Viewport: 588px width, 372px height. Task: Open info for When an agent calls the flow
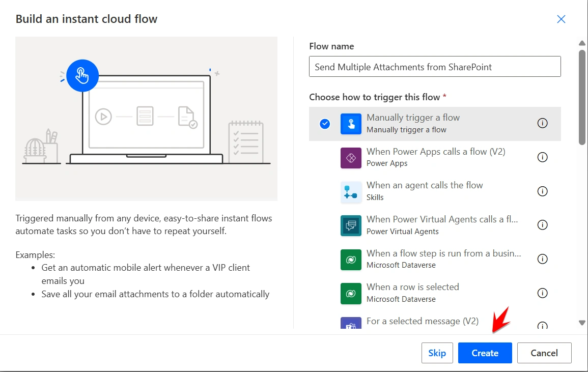[542, 191]
